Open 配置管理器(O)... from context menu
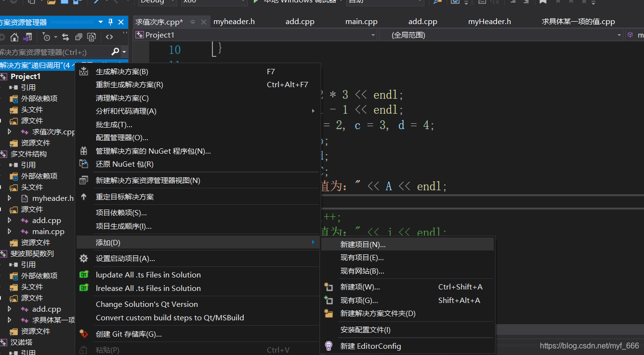The width and height of the screenshot is (644, 355). (x=197, y=138)
